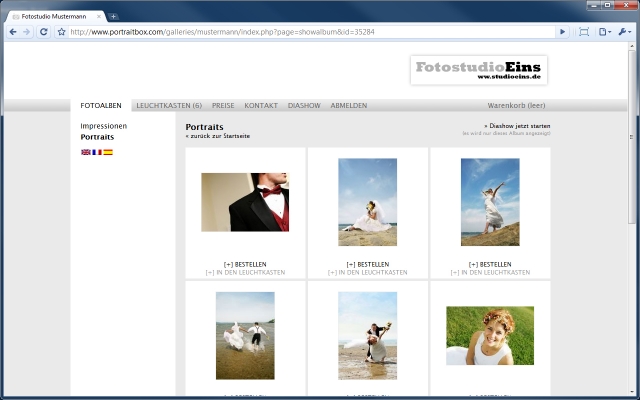Switch language to French flag

(x=97, y=152)
